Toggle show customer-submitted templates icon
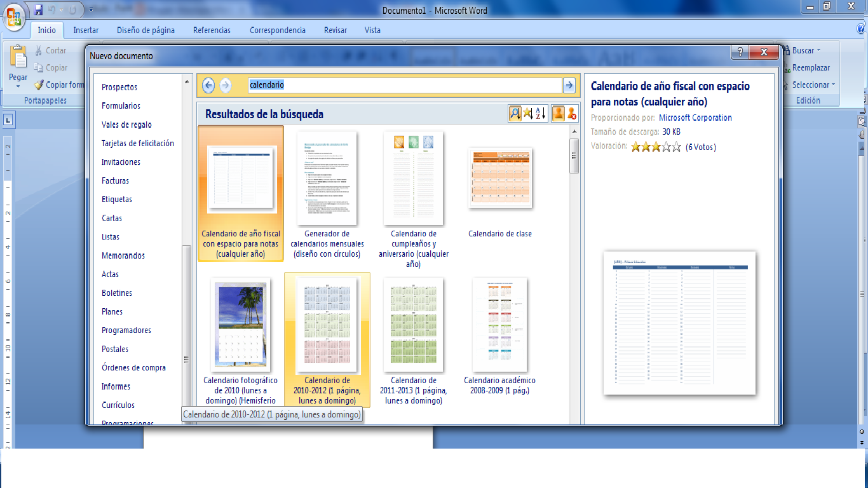 coord(558,114)
